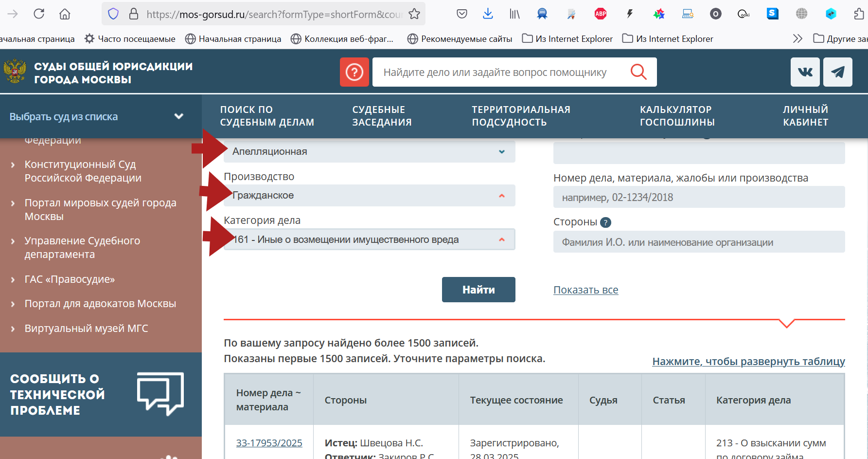The image size is (868, 459).
Task: Open the browser Downloads icon
Action: pyautogui.click(x=488, y=14)
